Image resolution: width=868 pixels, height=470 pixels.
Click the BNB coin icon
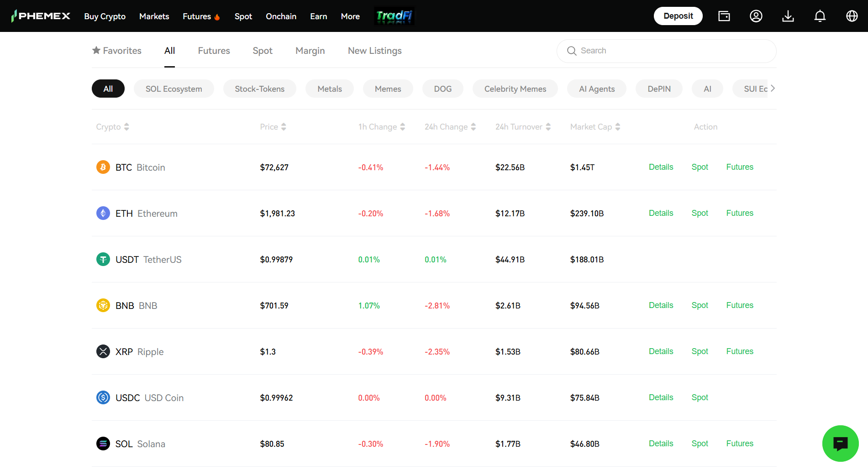tap(103, 305)
